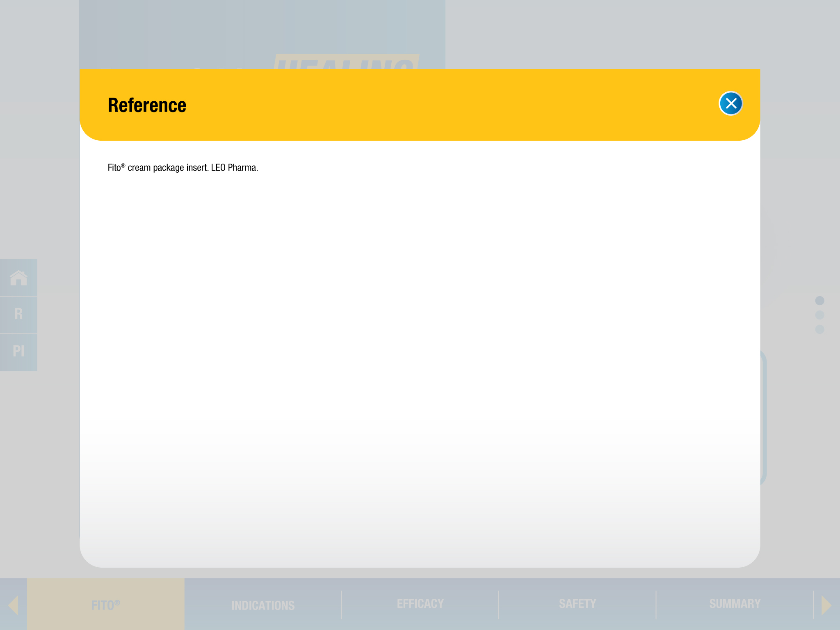The height and width of the screenshot is (630, 840).
Task: Click the registered trademark symbol after Fito
Action: (123, 165)
